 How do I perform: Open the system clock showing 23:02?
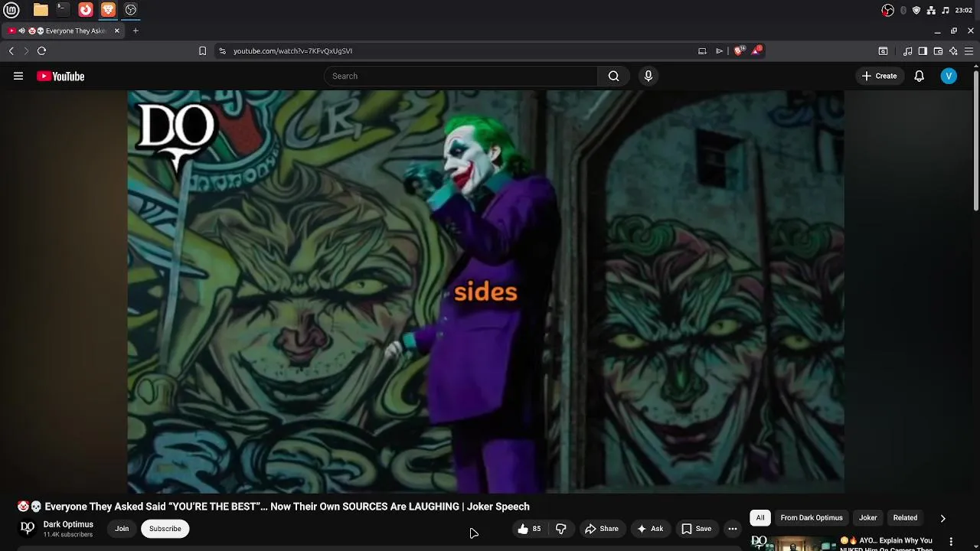coord(964,10)
